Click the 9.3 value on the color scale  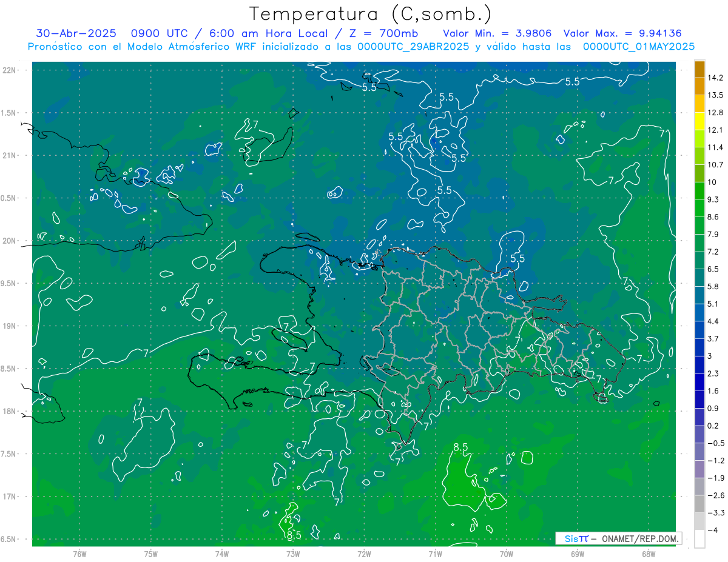[713, 199]
